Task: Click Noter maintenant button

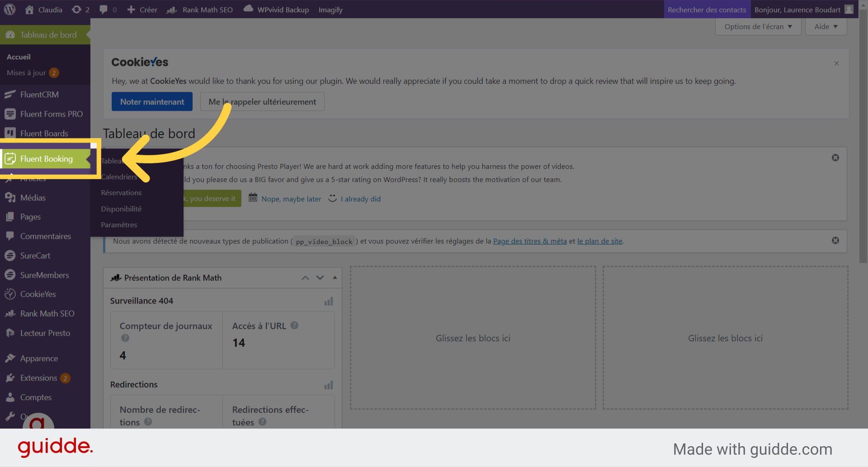Action: (152, 102)
